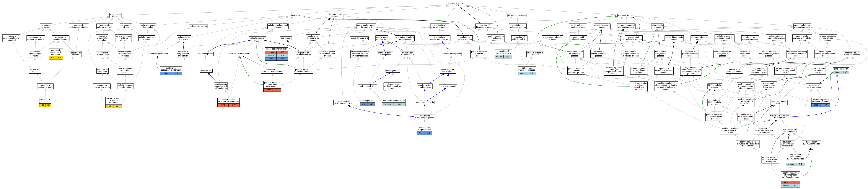
Task: Select the 'response to nitrogen compound' node
Action: click(x=35, y=38)
